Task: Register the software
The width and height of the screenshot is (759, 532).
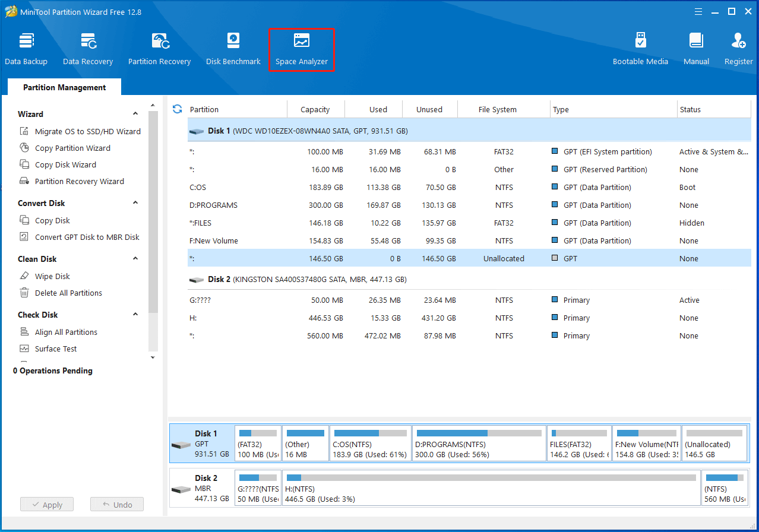Action: [x=738, y=47]
